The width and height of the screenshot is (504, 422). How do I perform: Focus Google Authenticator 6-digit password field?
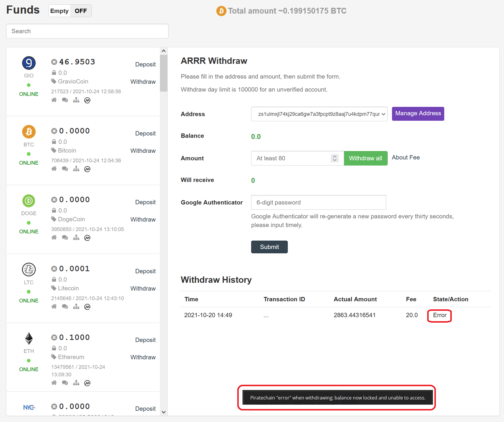point(318,202)
